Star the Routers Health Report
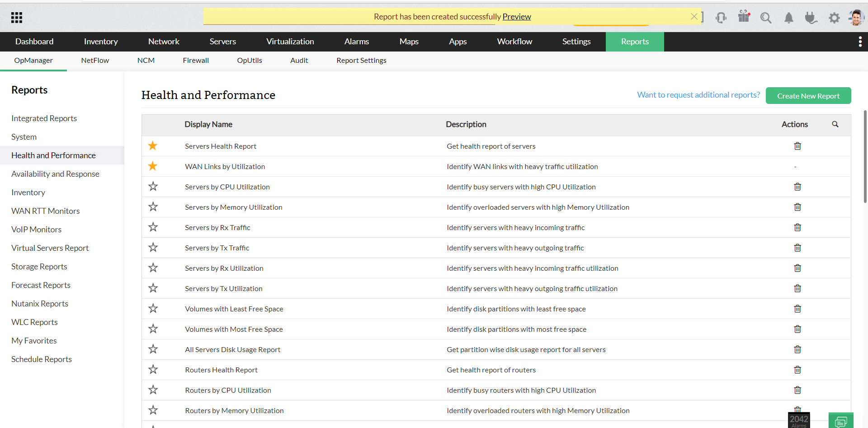The width and height of the screenshot is (868, 428). point(153,369)
